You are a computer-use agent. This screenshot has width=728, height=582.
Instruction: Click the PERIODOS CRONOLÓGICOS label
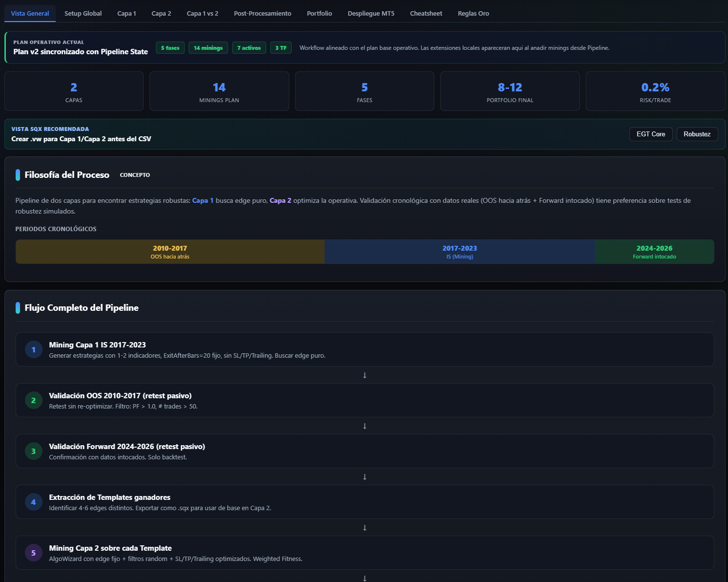56,229
